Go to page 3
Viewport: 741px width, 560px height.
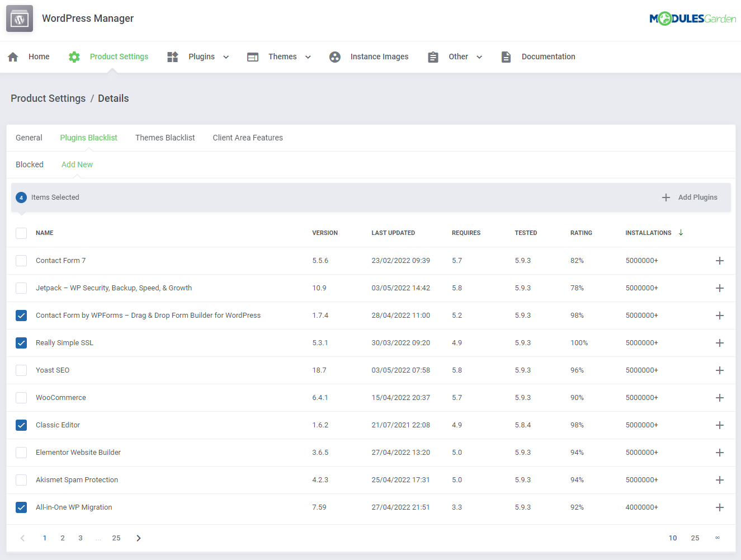point(81,538)
